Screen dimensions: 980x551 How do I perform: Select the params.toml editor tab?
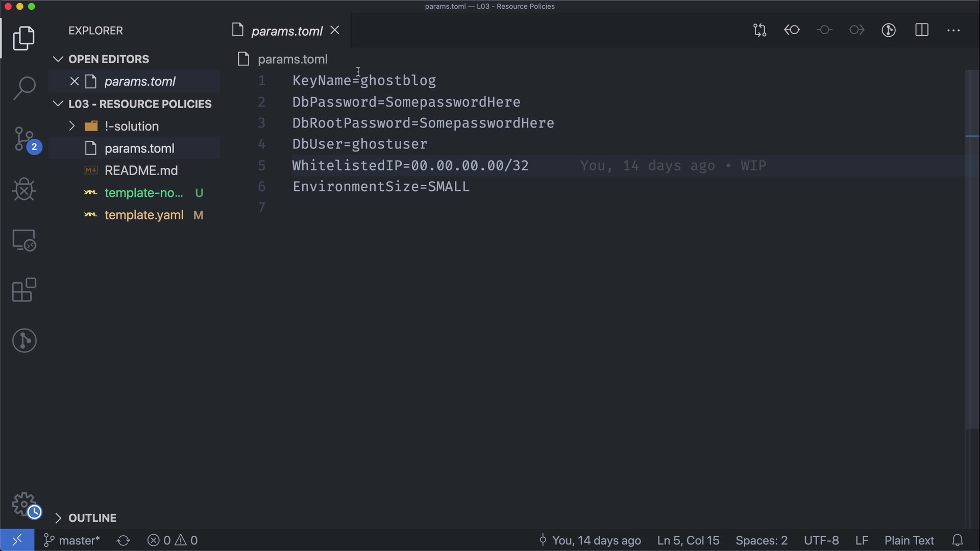pyautogui.click(x=286, y=31)
